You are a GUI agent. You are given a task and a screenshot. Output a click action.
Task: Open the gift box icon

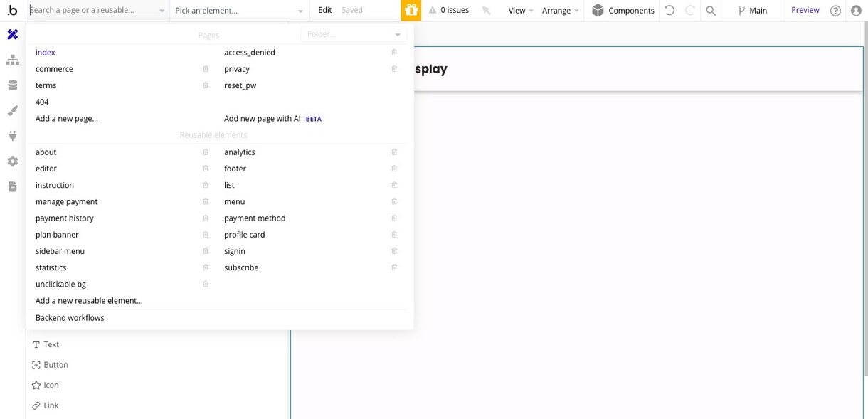[x=411, y=10]
